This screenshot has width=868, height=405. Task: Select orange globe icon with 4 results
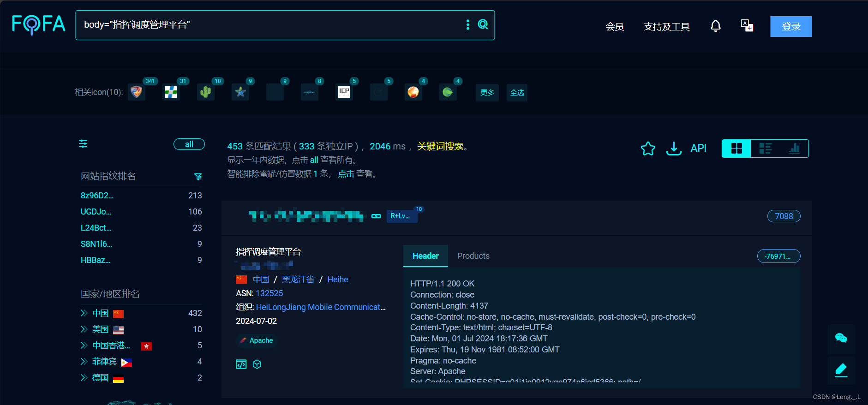pos(413,92)
